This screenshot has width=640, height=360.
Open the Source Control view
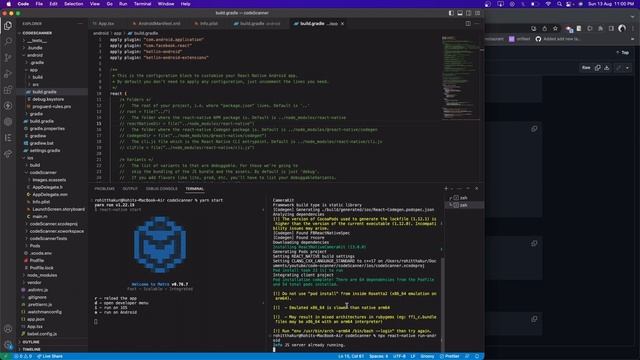coord(8,58)
